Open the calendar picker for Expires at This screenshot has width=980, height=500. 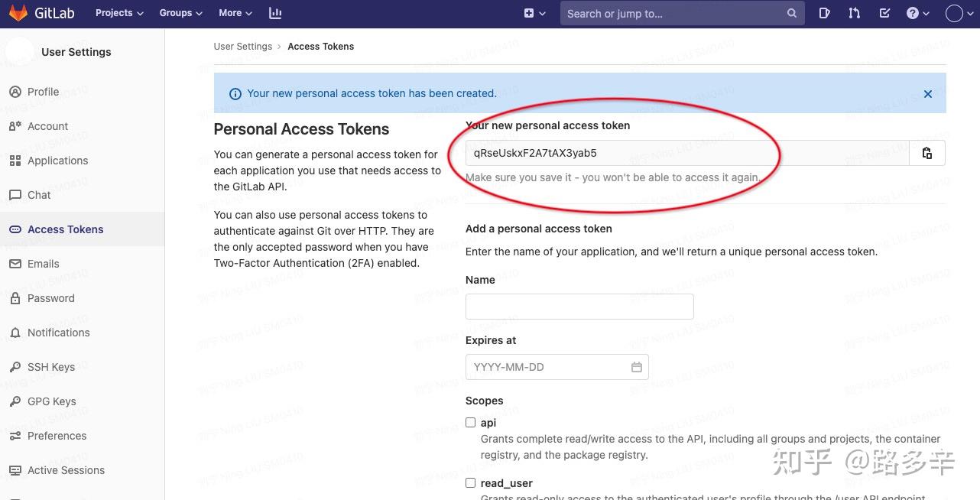point(637,367)
